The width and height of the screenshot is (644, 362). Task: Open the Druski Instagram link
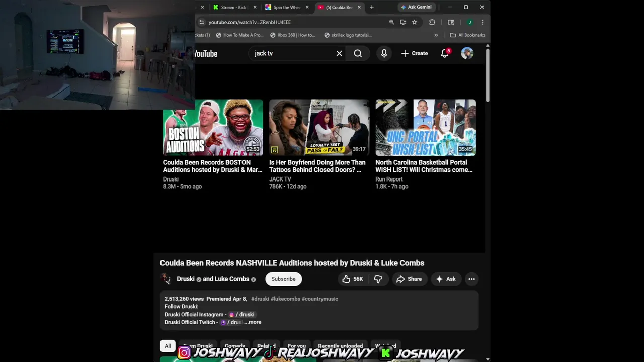pyautogui.click(x=242, y=314)
